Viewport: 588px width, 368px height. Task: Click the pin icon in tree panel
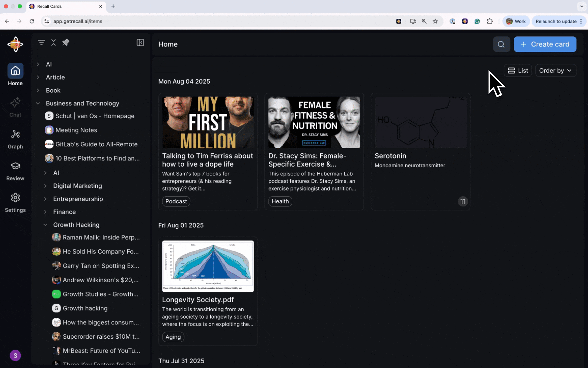(x=66, y=42)
